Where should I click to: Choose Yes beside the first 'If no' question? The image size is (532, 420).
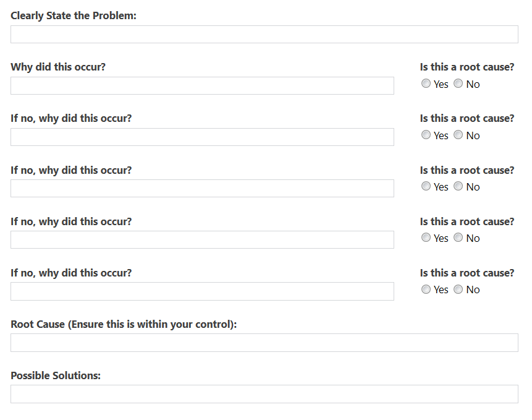pyautogui.click(x=426, y=135)
